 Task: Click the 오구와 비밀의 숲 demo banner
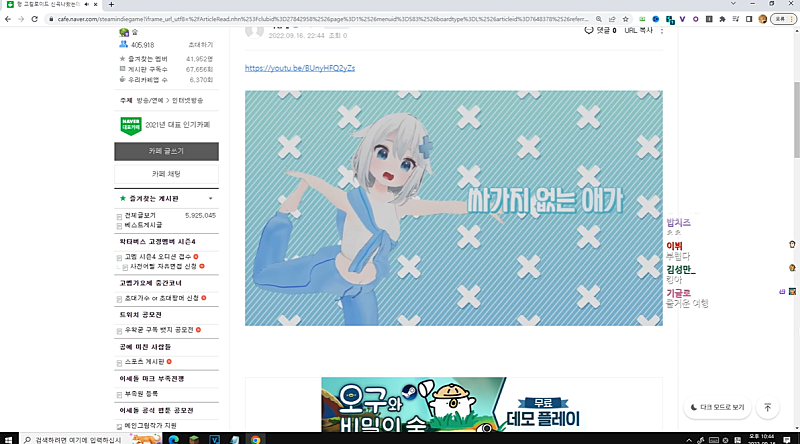454,404
